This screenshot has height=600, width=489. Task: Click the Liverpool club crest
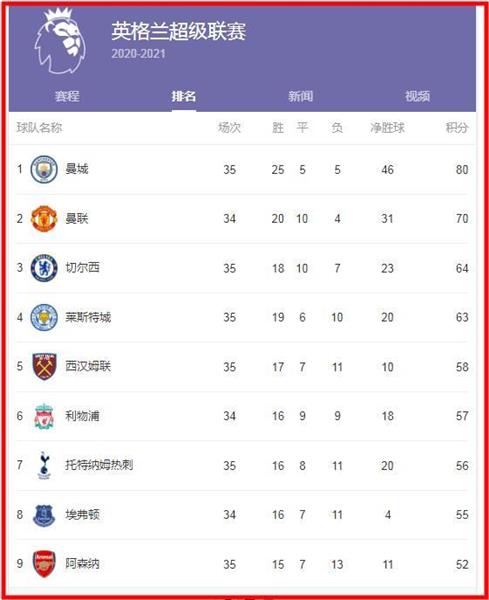pyautogui.click(x=44, y=416)
